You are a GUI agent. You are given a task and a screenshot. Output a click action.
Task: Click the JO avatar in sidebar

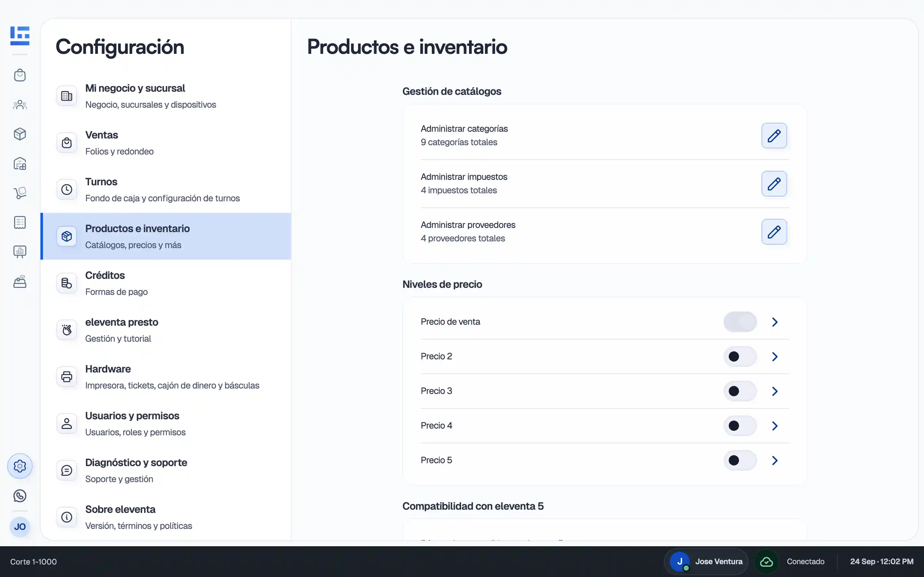point(20,527)
